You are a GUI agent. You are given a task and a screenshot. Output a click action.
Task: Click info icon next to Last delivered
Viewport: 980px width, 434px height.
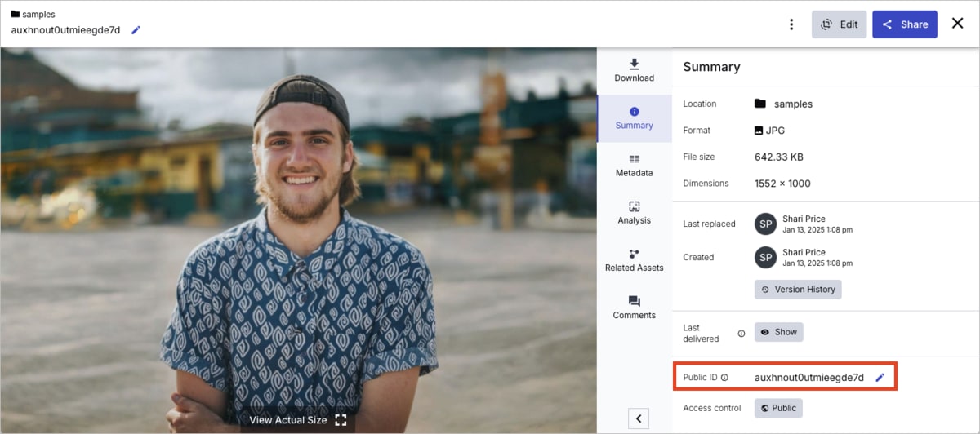pyautogui.click(x=742, y=333)
